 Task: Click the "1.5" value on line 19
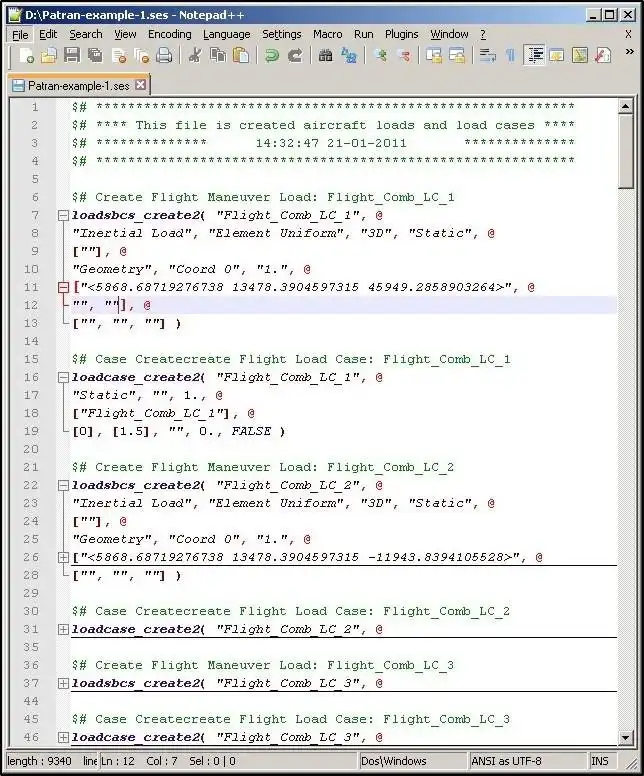[x=131, y=431]
